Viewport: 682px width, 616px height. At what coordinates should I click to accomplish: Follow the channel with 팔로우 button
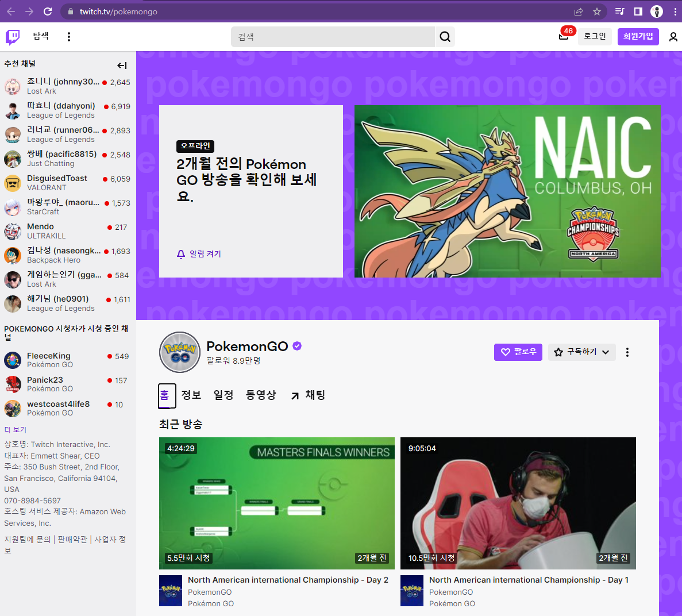tap(518, 352)
